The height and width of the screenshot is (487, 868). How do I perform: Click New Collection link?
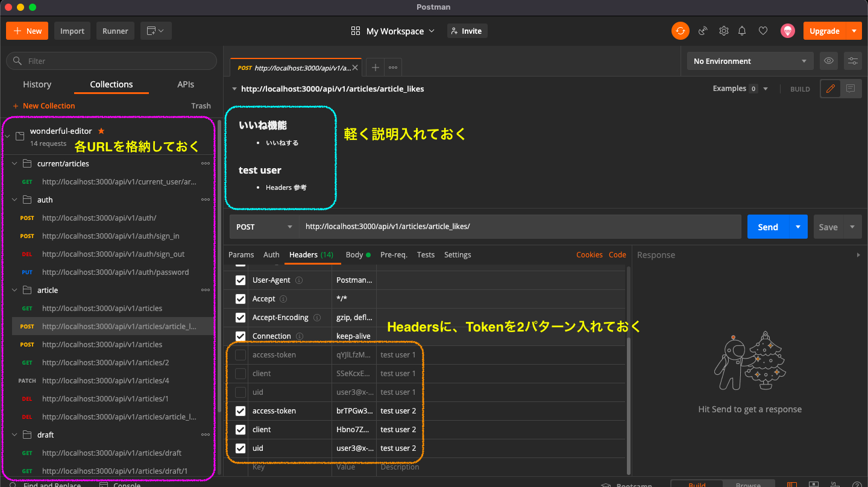point(43,105)
